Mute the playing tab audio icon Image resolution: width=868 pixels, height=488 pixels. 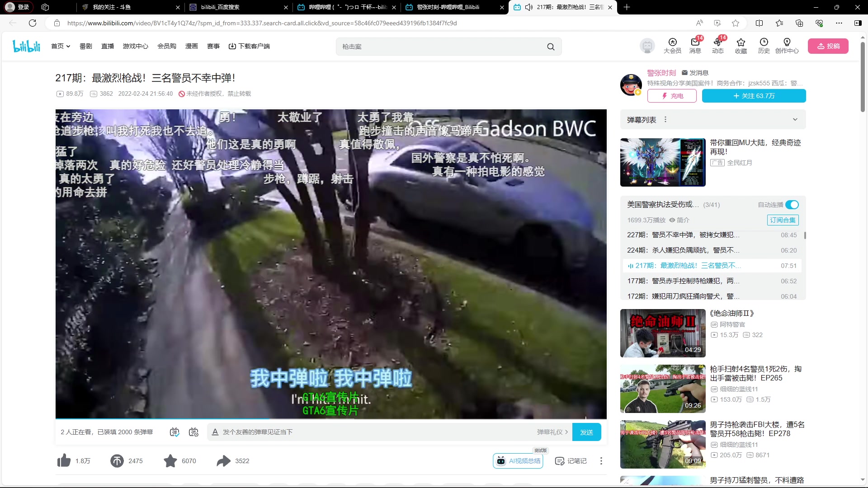pyautogui.click(x=529, y=7)
